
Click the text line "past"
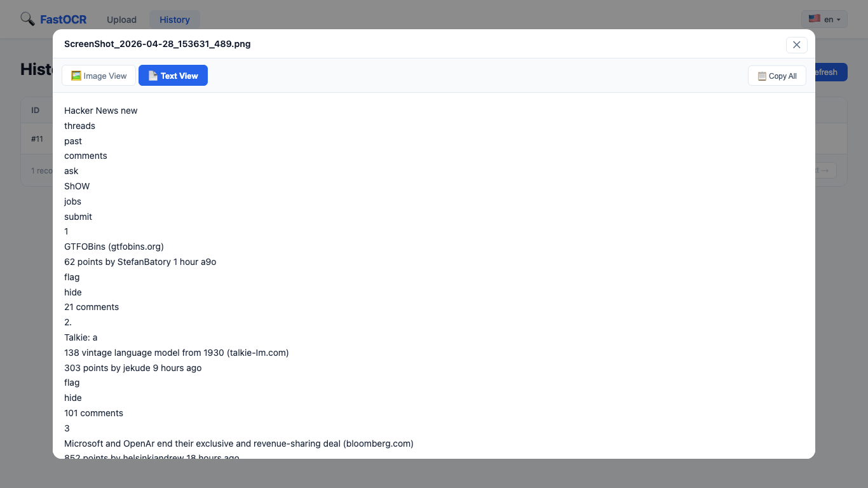[x=73, y=141]
